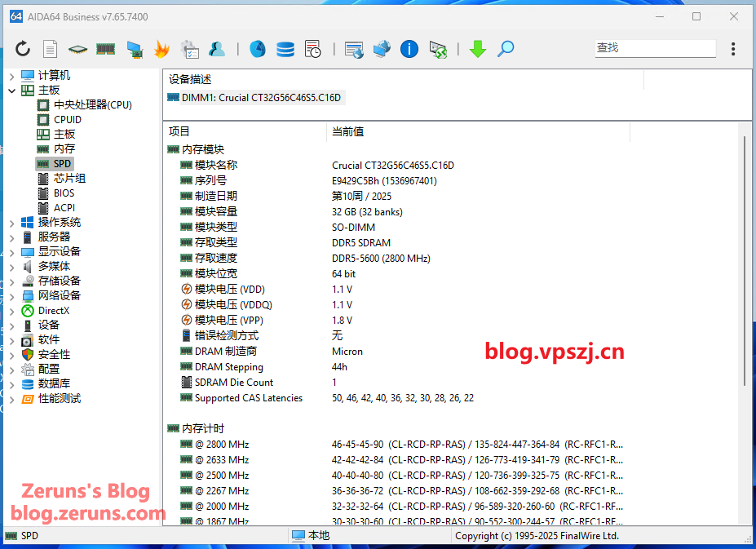The width and height of the screenshot is (756, 549).
Task: Select DIMM1 Crucial device entry
Action: point(261,97)
